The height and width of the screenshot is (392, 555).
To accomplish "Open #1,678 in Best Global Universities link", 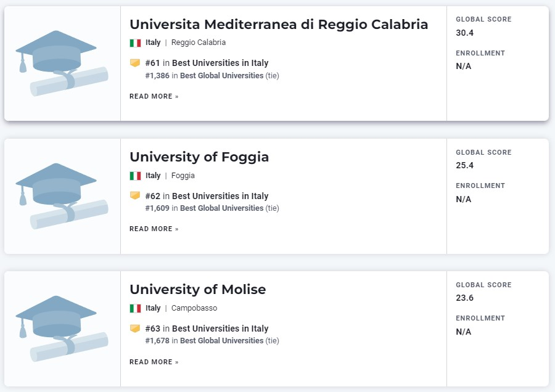I will (204, 340).
